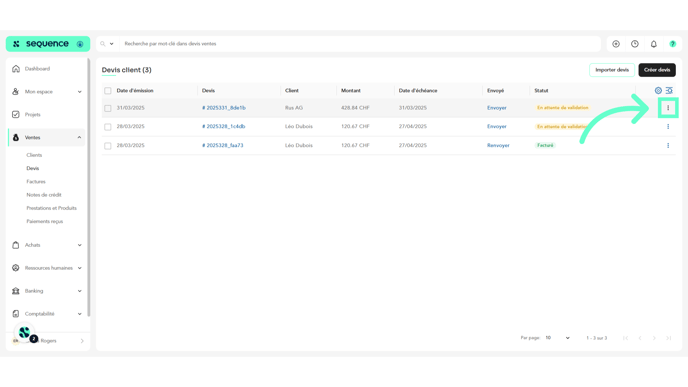This screenshot has height=387, width=688.
Task: Click the plus circle quick-add icon
Action: coord(616,44)
